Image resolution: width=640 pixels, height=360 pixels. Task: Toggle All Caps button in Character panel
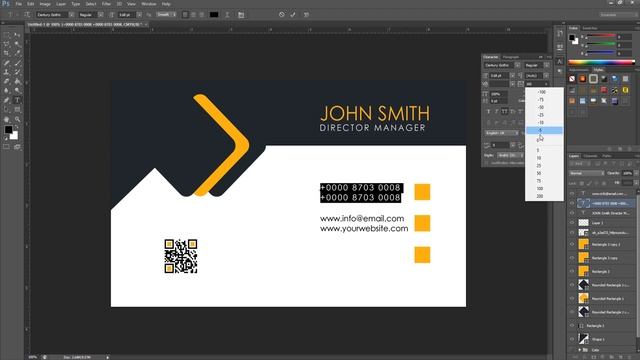click(504, 111)
